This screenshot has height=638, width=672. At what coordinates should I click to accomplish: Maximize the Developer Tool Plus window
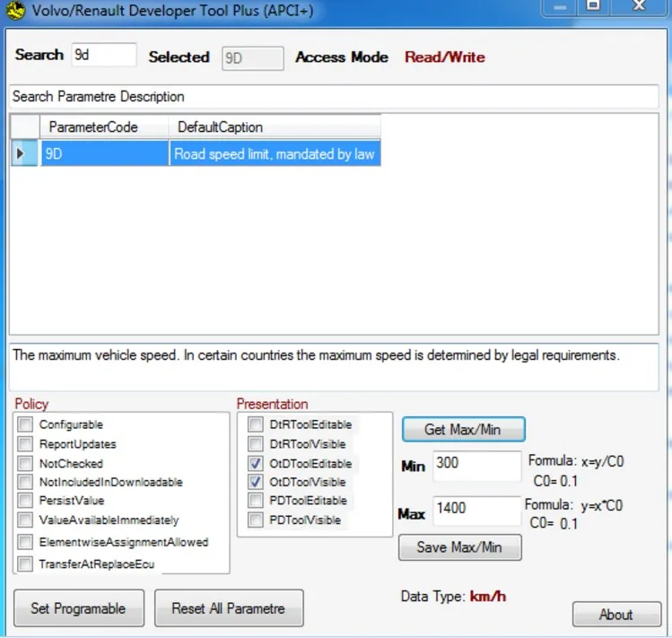click(x=594, y=7)
